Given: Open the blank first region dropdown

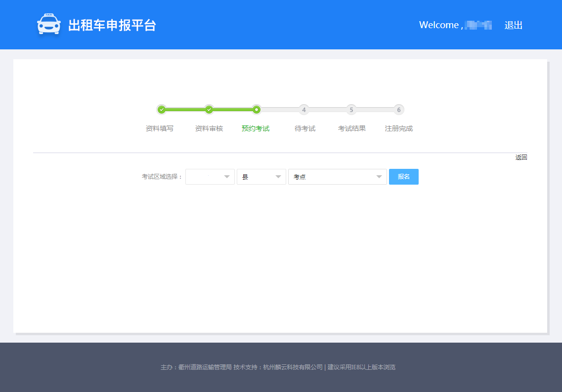Looking at the screenshot, I should point(210,177).
